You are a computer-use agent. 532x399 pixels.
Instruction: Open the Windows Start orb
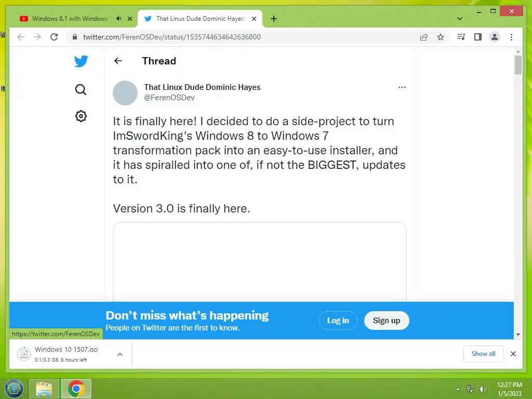[x=14, y=389]
